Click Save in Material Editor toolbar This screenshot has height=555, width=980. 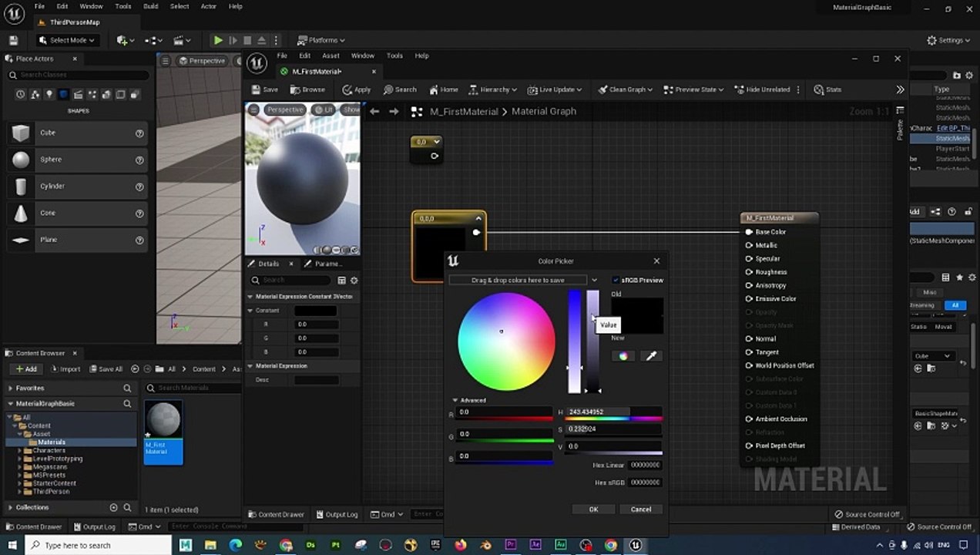pyautogui.click(x=264, y=89)
